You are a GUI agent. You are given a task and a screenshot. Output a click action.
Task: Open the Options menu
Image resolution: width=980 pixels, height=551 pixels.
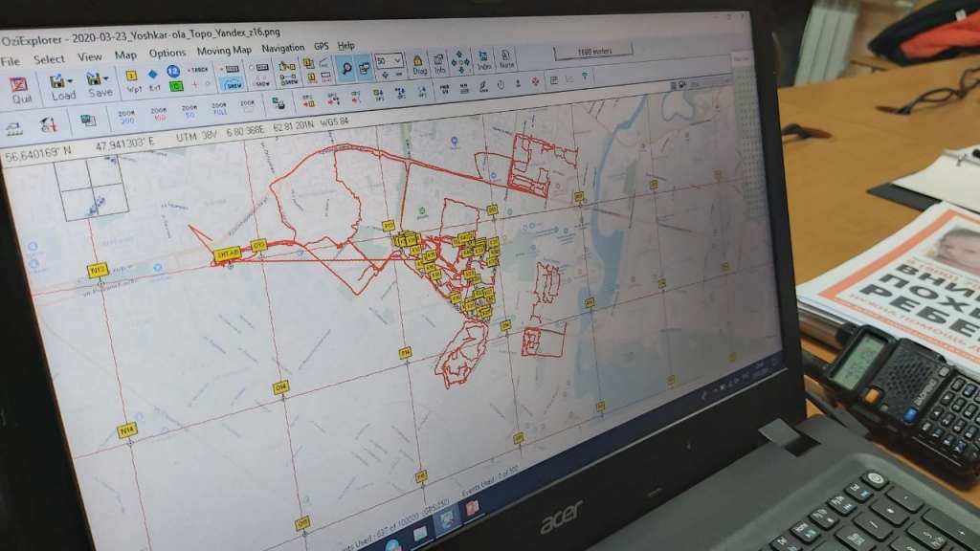point(167,54)
